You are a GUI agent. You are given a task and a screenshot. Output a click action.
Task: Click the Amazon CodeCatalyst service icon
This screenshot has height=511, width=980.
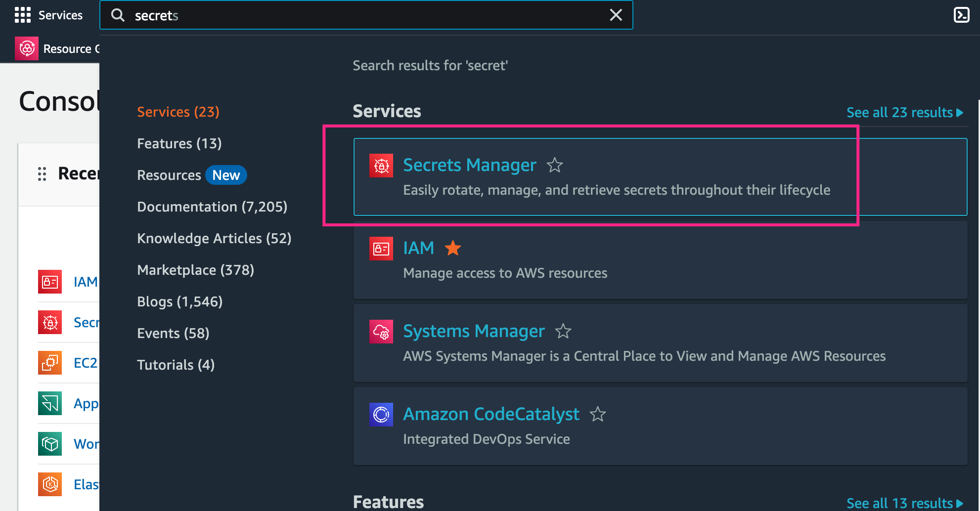coord(381,415)
